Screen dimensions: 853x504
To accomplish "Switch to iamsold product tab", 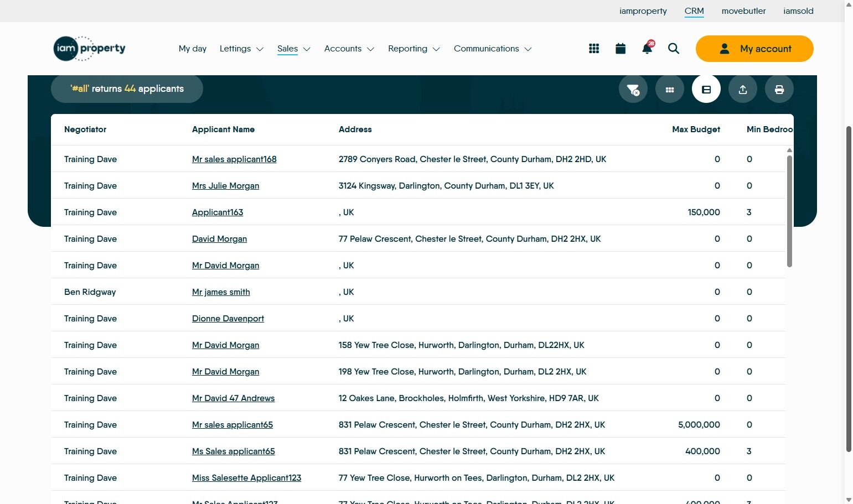I will tap(798, 11).
